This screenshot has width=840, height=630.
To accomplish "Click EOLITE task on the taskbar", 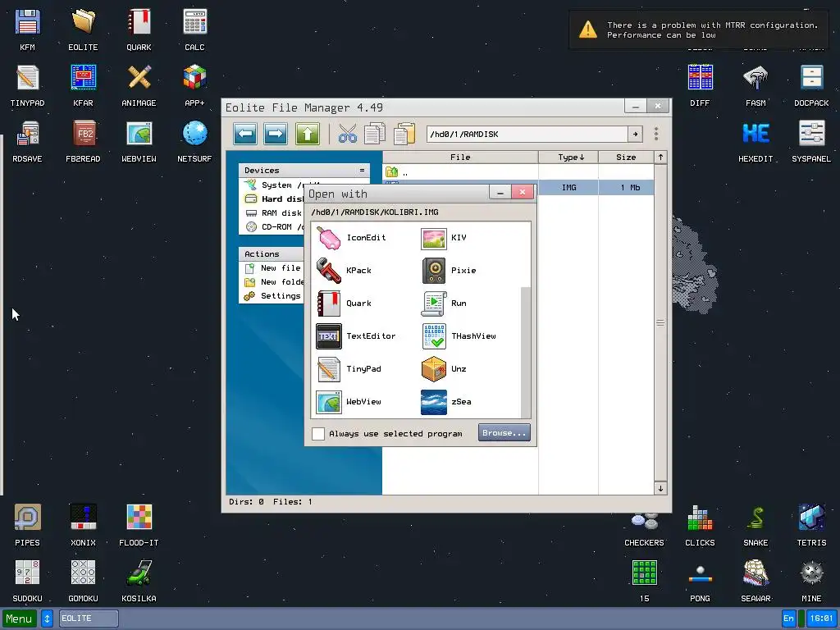I will [x=89, y=619].
